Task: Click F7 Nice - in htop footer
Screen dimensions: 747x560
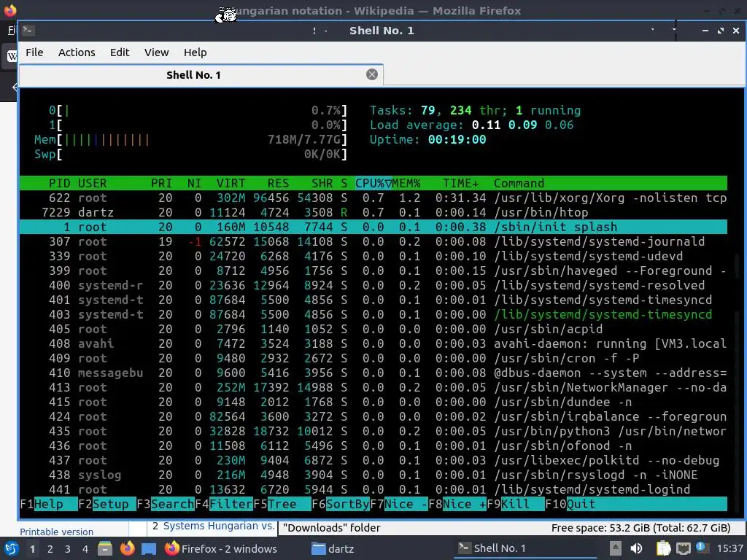Action: [399, 504]
